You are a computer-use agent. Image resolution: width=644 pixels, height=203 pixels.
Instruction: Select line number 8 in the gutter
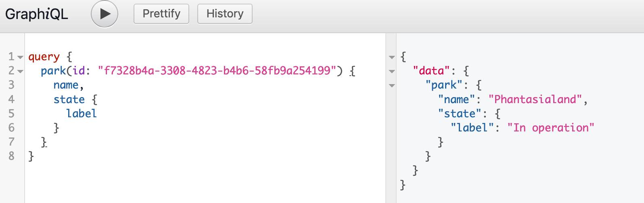click(11, 156)
